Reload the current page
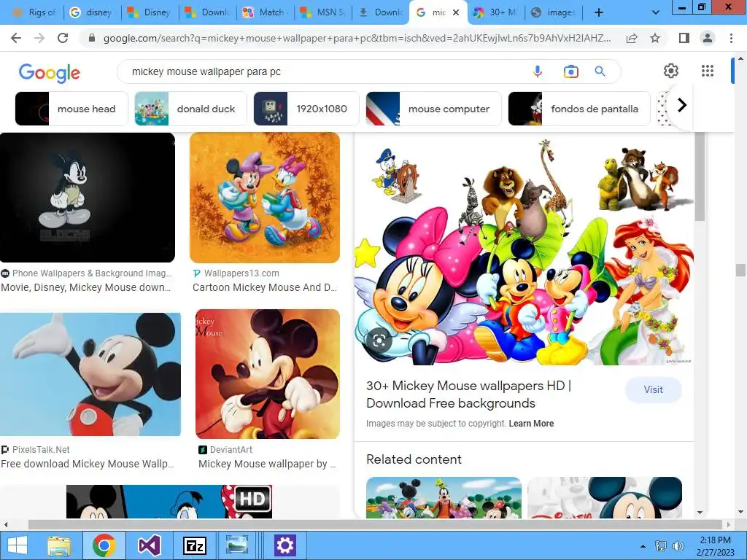This screenshot has width=747, height=560. pyautogui.click(x=63, y=38)
